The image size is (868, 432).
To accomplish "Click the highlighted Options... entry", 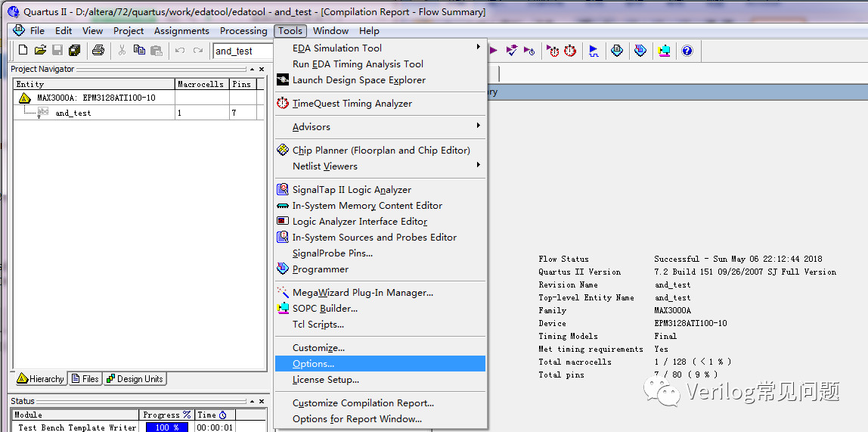I will [x=380, y=364].
